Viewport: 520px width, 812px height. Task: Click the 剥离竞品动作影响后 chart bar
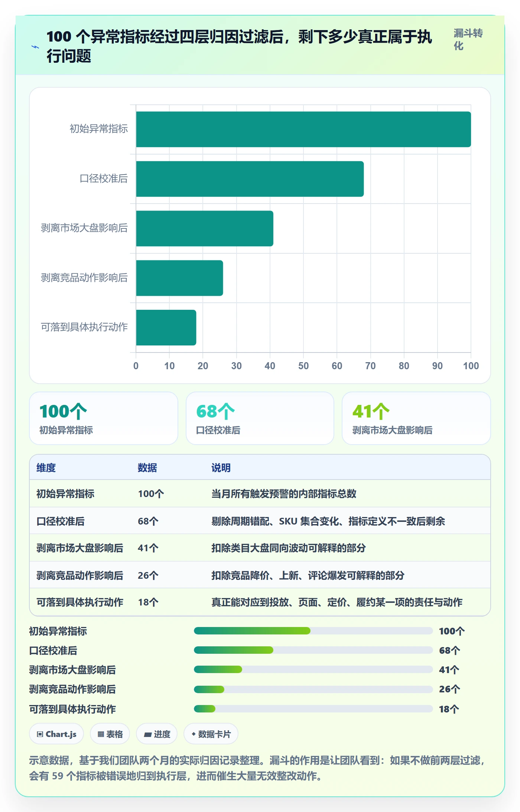[x=179, y=278]
